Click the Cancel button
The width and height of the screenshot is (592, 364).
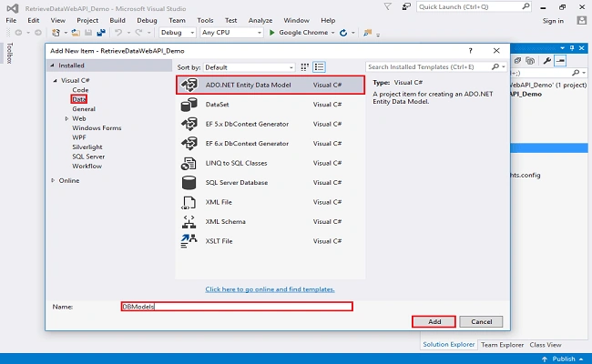point(482,322)
